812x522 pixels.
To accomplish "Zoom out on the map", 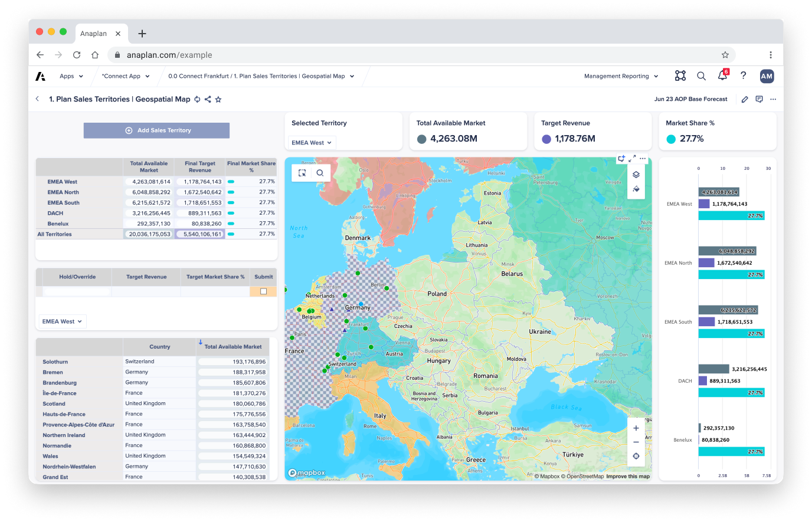I will tap(636, 442).
